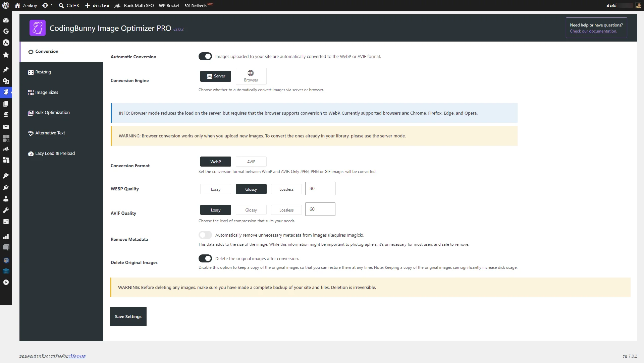Click สวัสดี account greeting in admin bar
Screen dimensions: 644x363
pos(611,5)
